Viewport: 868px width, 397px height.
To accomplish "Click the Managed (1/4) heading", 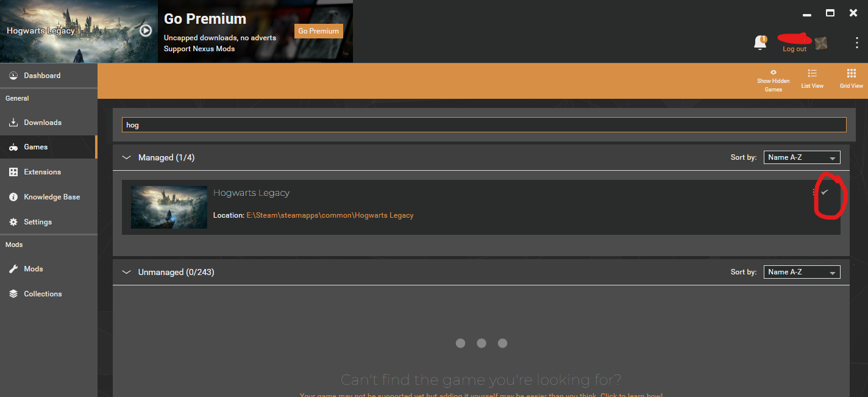I will coord(166,157).
